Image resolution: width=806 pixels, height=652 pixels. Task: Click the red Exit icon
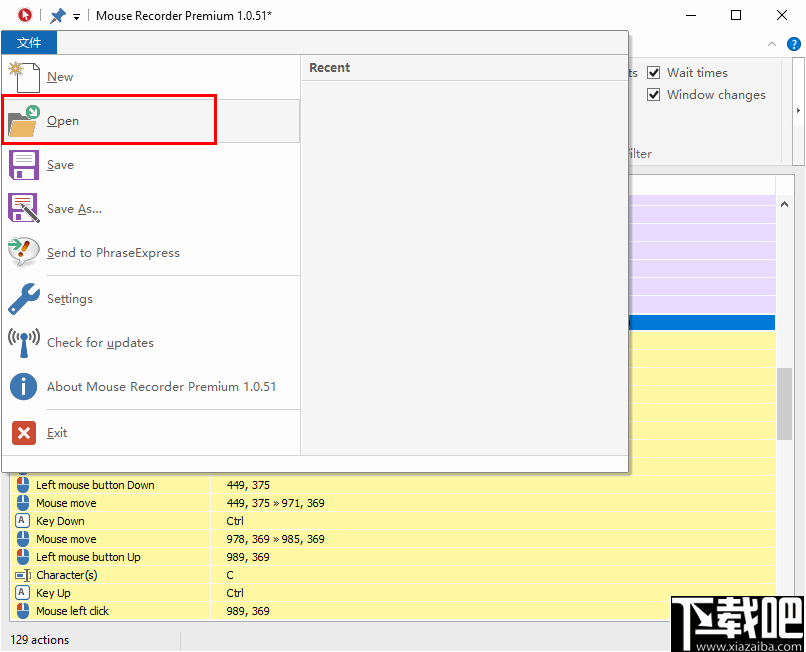(24, 432)
